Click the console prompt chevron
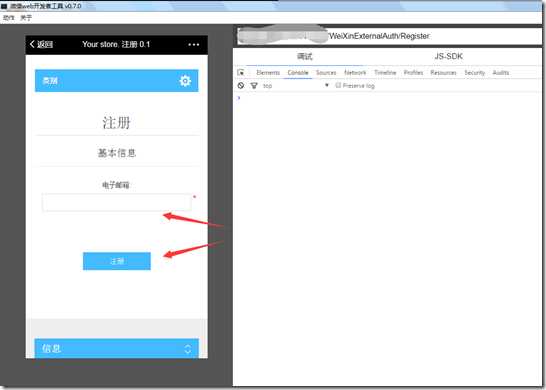The height and width of the screenshot is (390, 546). pyautogui.click(x=239, y=98)
